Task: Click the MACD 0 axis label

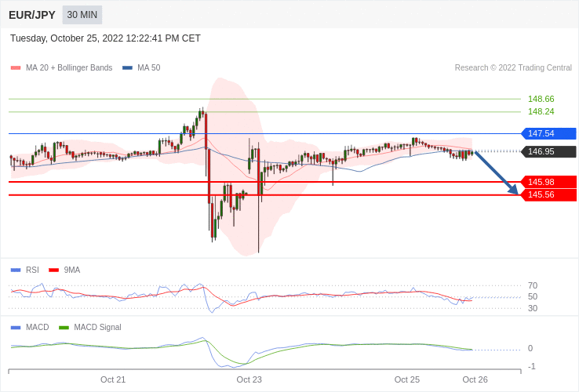Action: pyautogui.click(x=530, y=348)
